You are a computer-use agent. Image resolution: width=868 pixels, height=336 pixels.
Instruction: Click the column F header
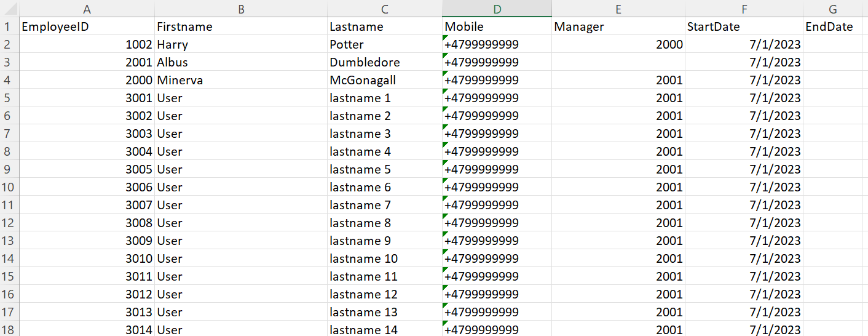(x=744, y=9)
